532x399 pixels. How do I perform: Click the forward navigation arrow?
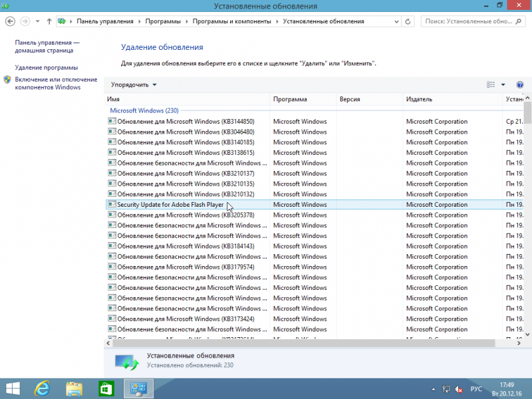pyautogui.click(x=25, y=21)
